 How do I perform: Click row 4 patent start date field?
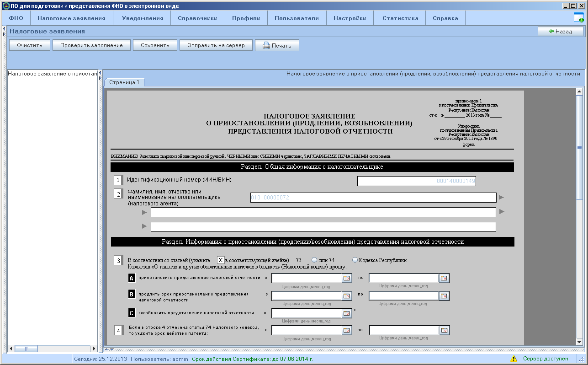(307, 330)
